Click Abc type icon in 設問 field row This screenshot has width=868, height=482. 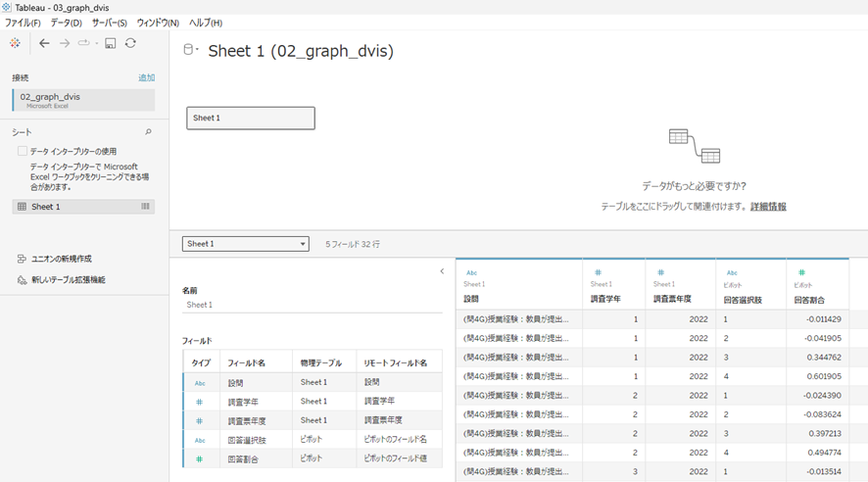(x=200, y=383)
